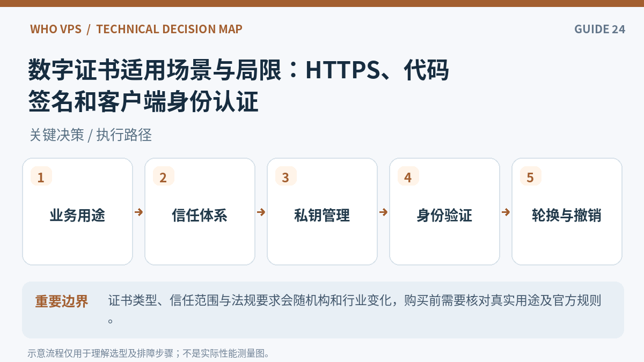Click the main title about 数字证书适用场景
This screenshot has height=362, width=644.
[x=239, y=86]
